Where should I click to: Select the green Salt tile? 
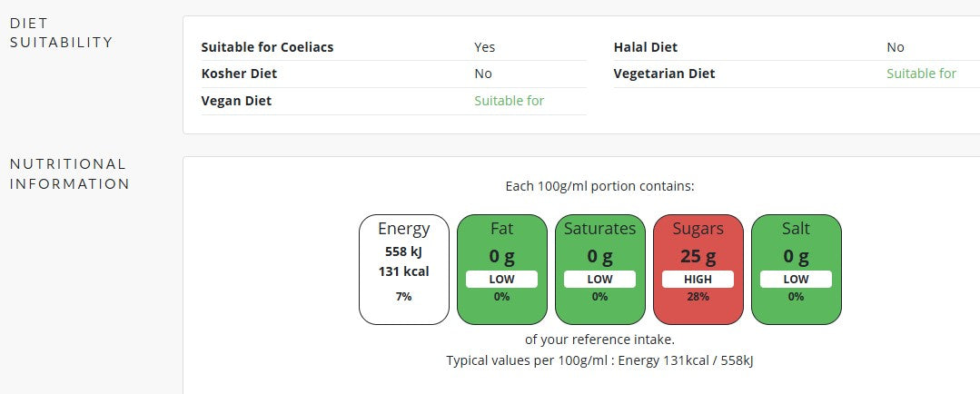(797, 270)
